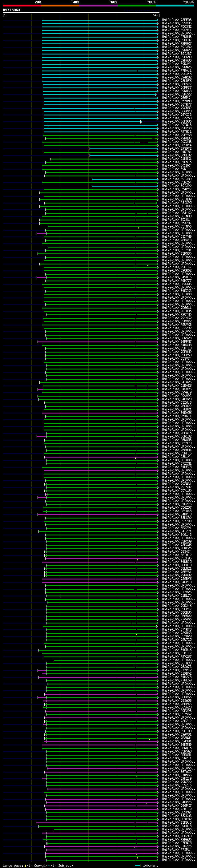Viewport: 197px width, 868px height.
Task: Click the white query length ruler bar
Action: 81,13
